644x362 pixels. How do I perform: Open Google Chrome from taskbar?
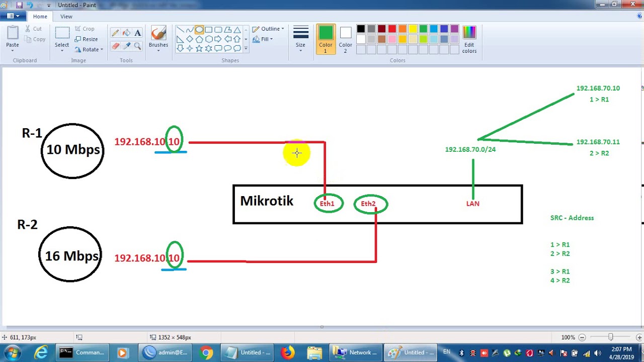tap(206, 352)
